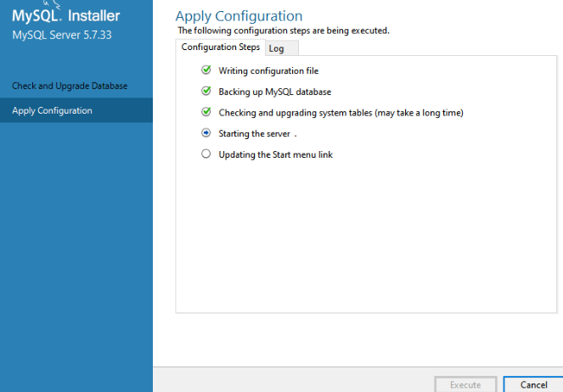Select the Configuration Steps tab
Screen dimensions: 563x392
(221, 47)
